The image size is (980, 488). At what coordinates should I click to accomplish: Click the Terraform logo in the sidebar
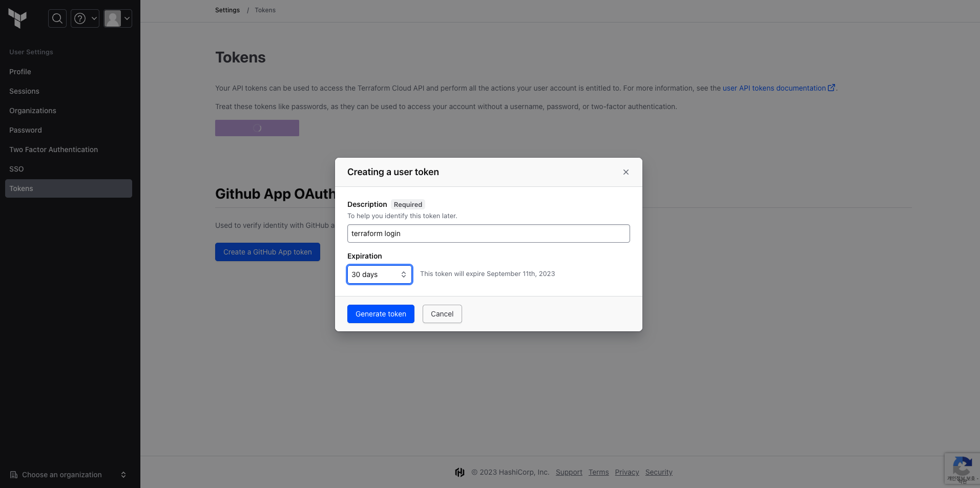[17, 18]
